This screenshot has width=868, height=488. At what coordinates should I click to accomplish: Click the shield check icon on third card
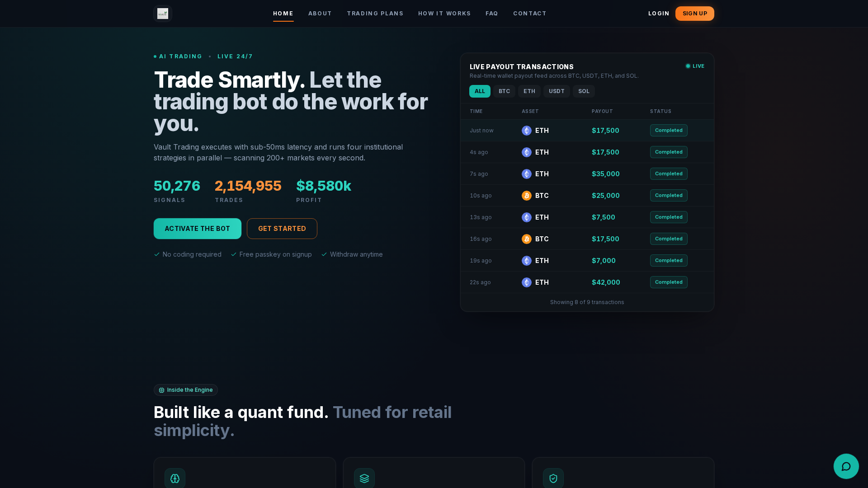click(553, 478)
